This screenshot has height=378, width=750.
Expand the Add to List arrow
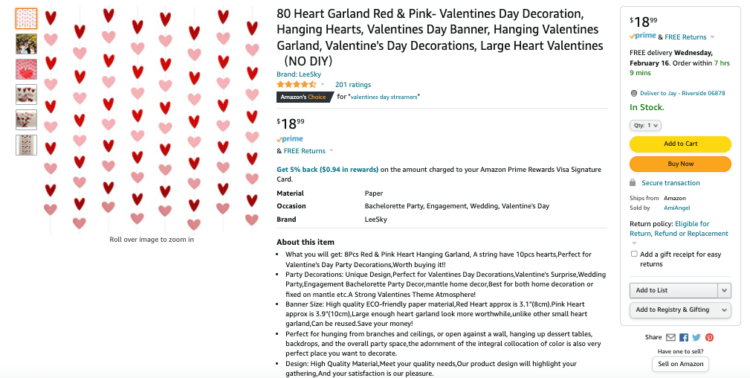[724, 290]
